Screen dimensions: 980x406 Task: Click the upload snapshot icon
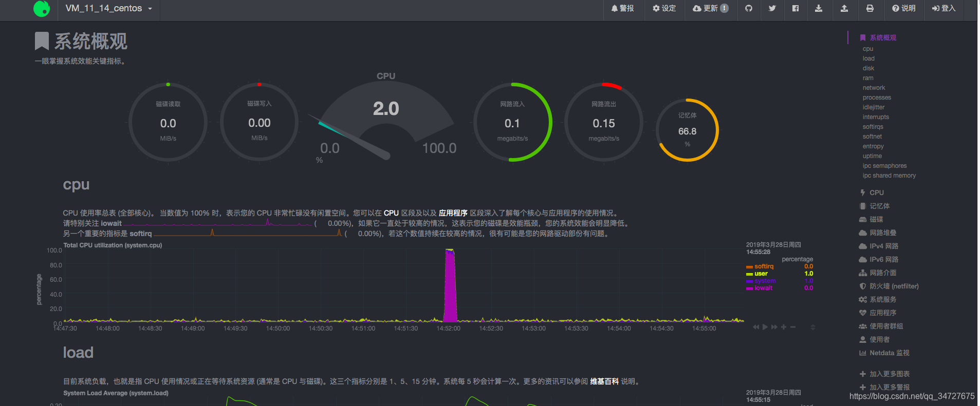(x=844, y=9)
